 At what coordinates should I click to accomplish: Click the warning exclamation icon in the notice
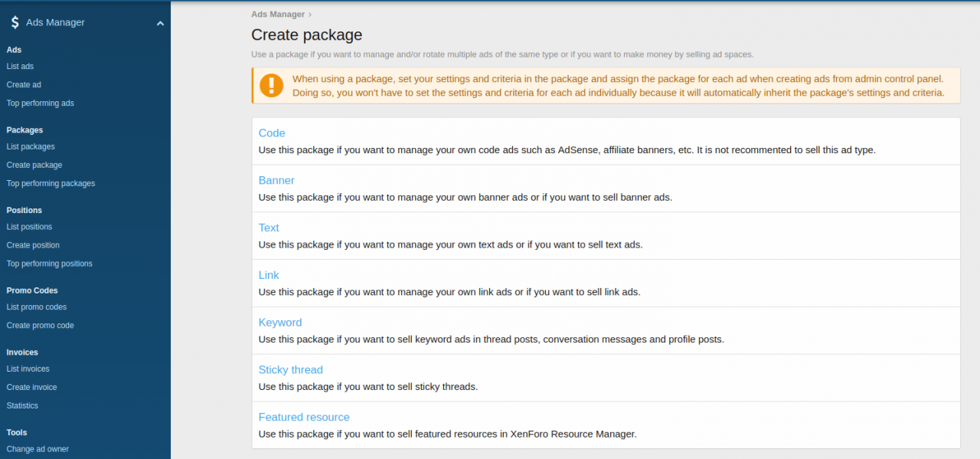click(x=272, y=86)
